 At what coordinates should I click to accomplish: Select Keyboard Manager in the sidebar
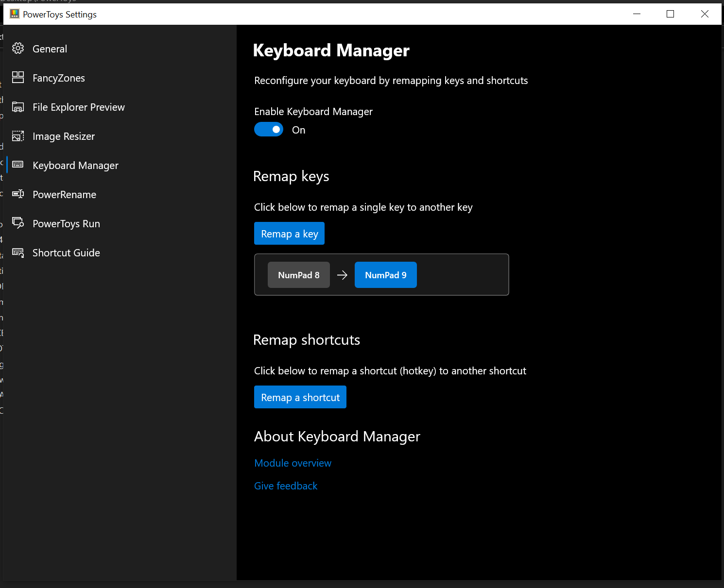tap(75, 165)
